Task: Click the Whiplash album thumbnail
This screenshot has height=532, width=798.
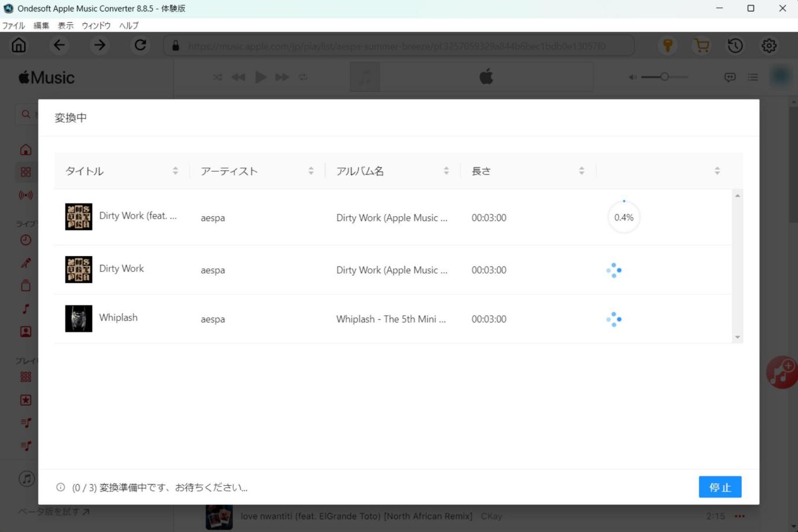Action: 79,319
